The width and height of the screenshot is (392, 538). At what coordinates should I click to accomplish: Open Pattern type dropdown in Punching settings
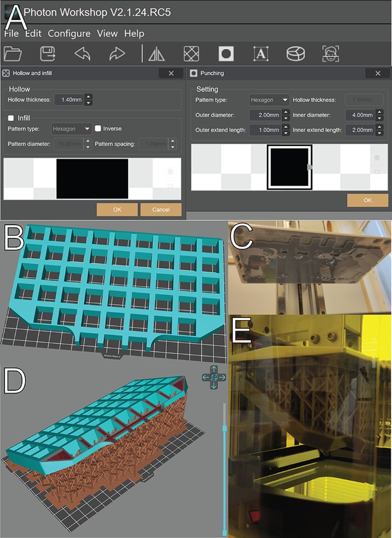(x=270, y=100)
